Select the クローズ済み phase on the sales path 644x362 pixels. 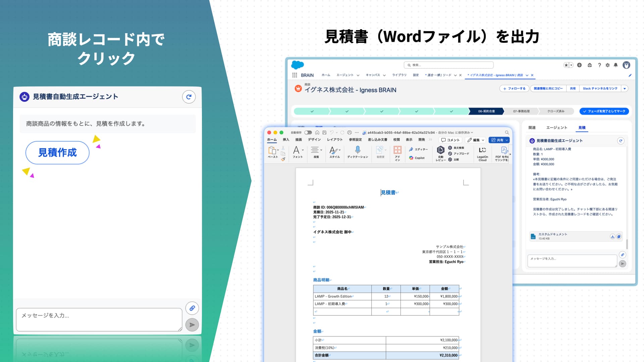(555, 111)
